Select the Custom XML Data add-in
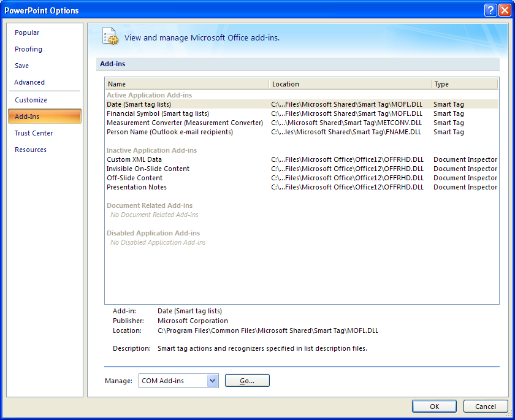This screenshot has width=515, height=420. pos(302,159)
